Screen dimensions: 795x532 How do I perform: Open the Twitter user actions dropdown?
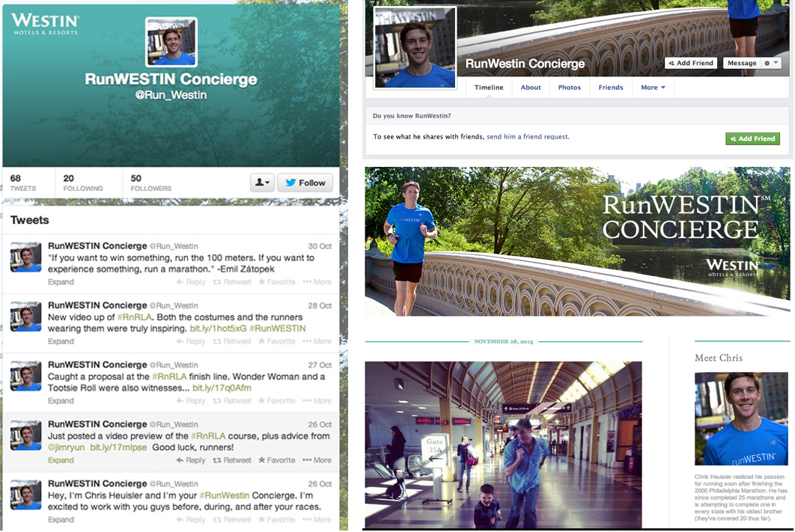[262, 183]
